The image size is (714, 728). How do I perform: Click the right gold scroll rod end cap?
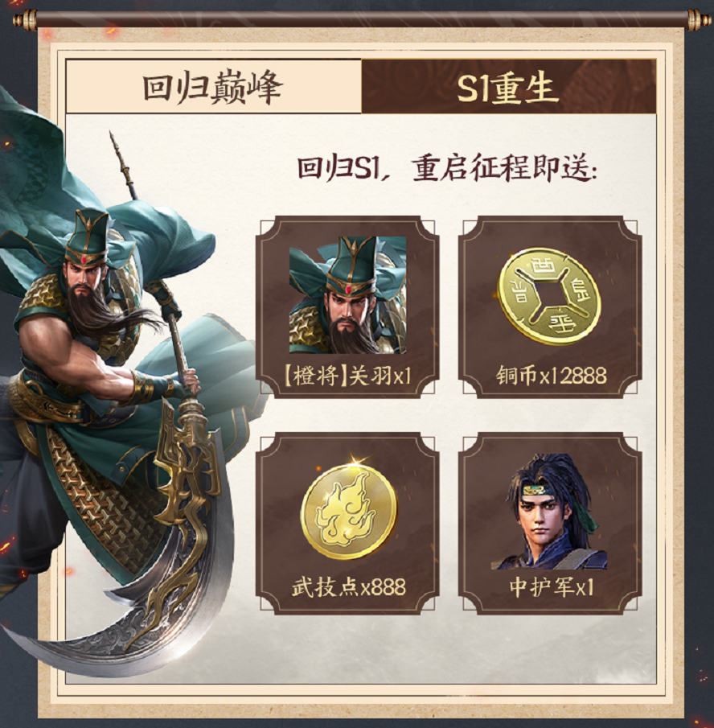[698, 20]
